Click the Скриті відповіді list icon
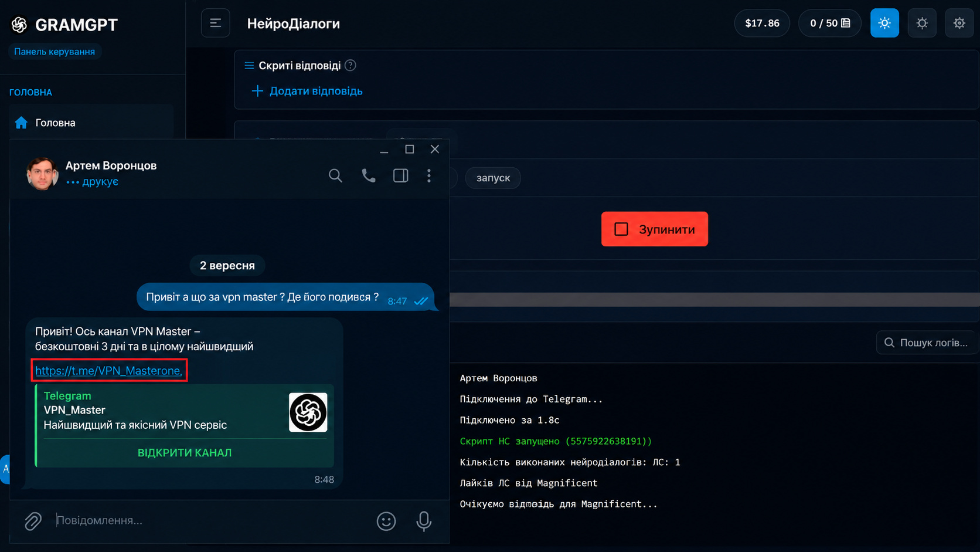 click(x=249, y=65)
